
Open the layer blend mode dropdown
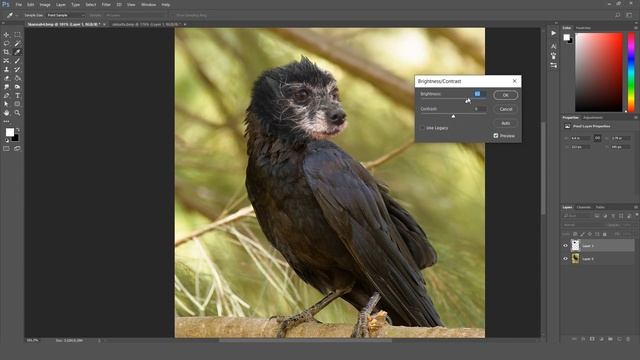point(583,225)
